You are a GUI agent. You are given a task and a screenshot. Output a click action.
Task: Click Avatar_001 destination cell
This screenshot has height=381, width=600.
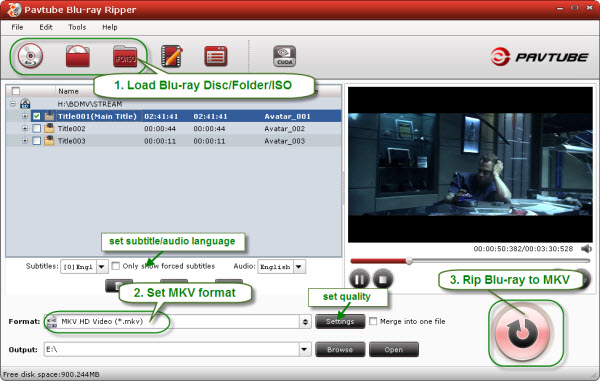(287, 116)
